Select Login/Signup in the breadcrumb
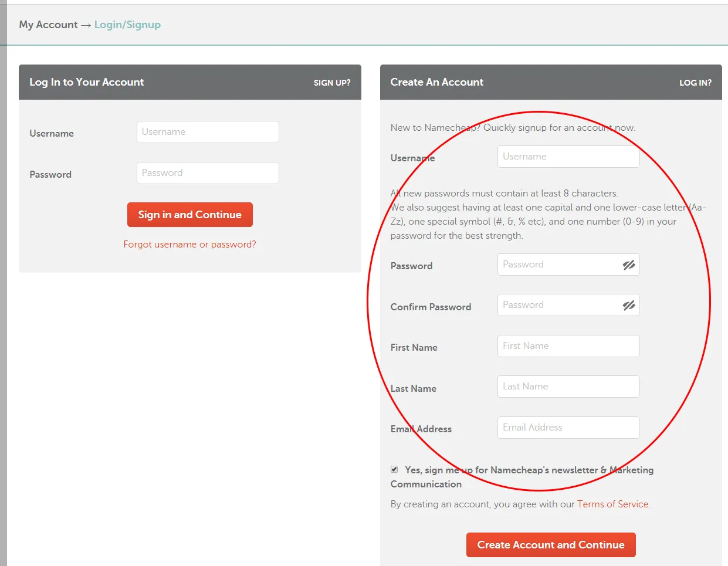The width and height of the screenshot is (728, 566). pos(127,25)
